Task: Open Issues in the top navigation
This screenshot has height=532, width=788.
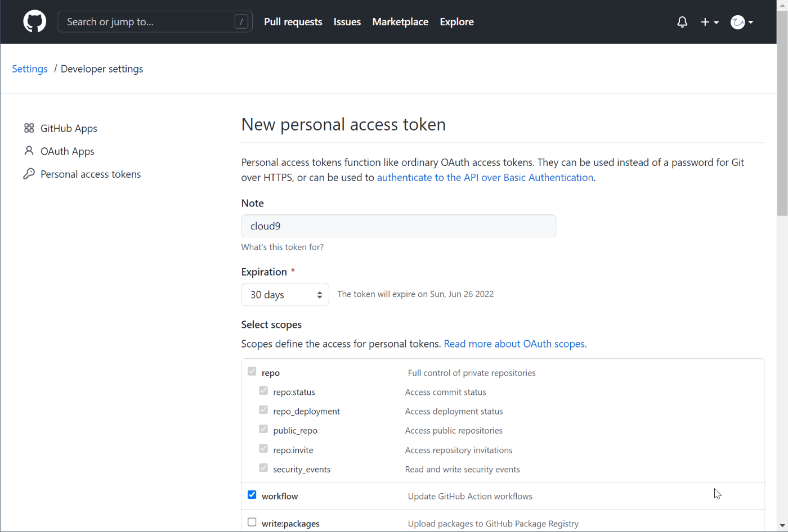Action: coord(347,22)
